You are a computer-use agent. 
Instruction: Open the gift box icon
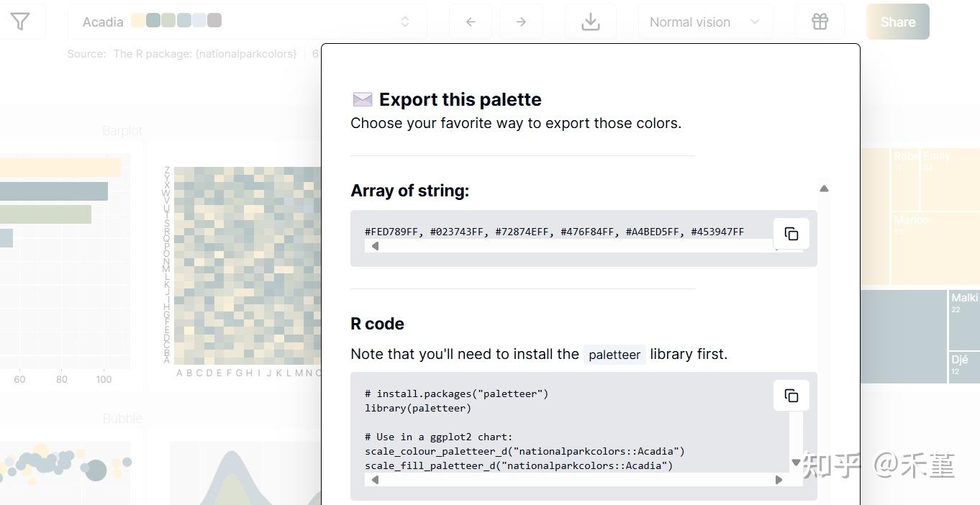[x=820, y=22]
